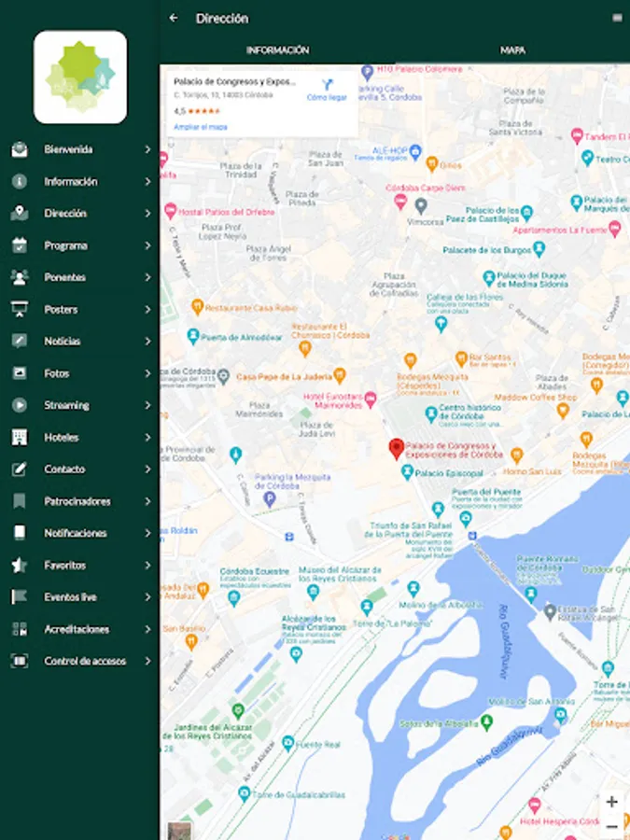
Task: Open the Programa calendar icon
Action: point(20,245)
